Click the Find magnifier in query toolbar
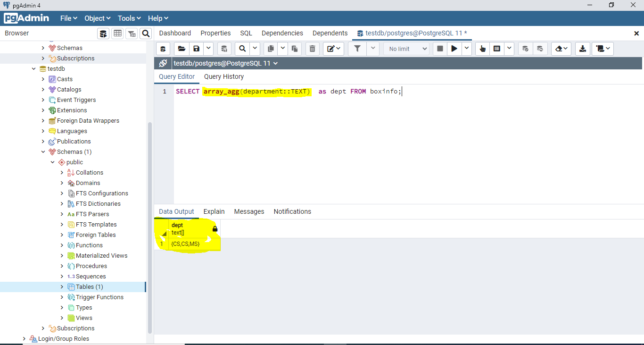 (x=242, y=49)
